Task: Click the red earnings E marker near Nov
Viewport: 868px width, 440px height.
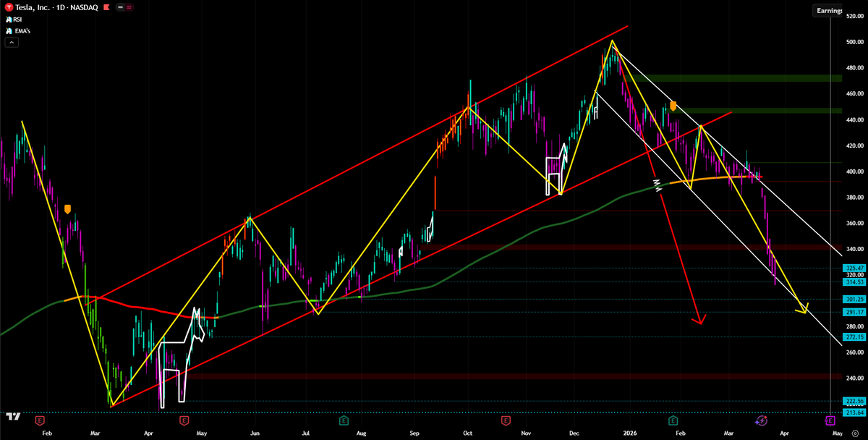Action: (x=506, y=420)
